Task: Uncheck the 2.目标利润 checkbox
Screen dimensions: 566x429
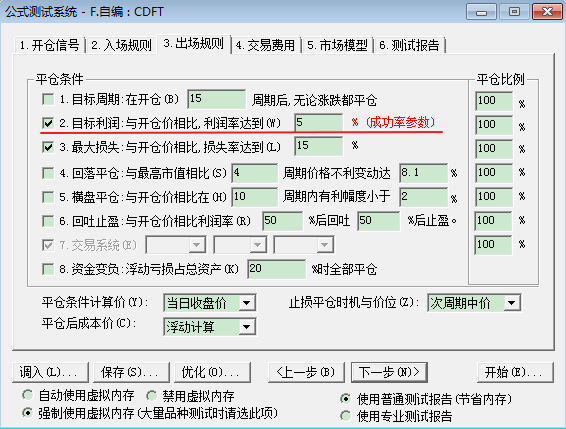Action: click(48, 123)
